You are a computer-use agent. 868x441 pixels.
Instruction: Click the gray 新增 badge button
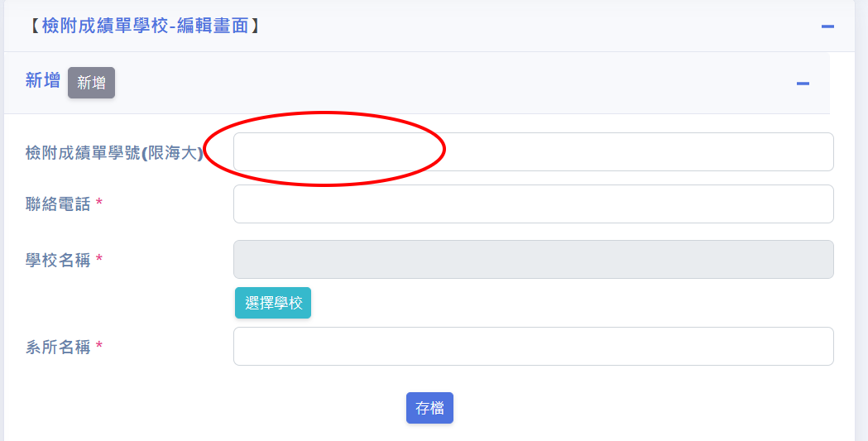[x=91, y=83]
